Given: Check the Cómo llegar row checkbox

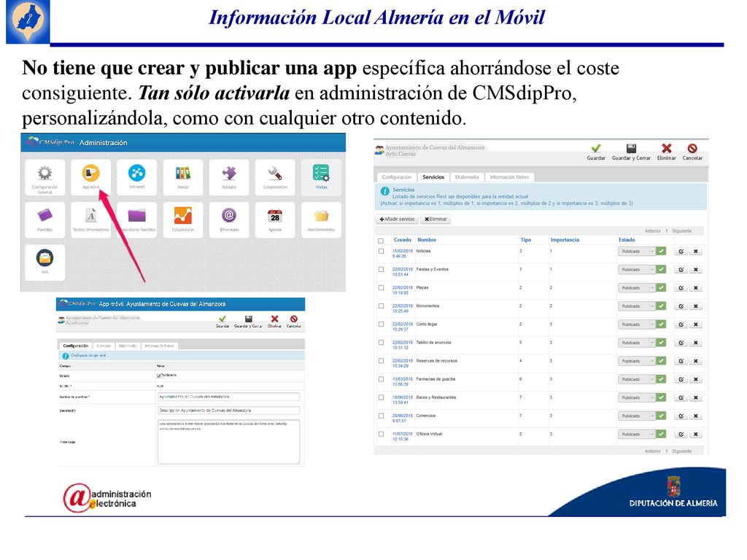Looking at the screenshot, I should tap(381, 324).
